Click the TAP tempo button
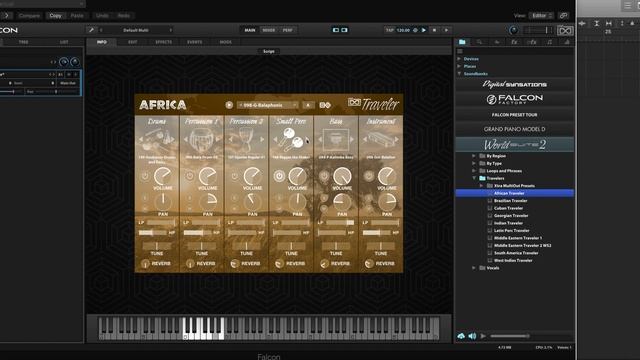640x360 pixels. tap(390, 30)
